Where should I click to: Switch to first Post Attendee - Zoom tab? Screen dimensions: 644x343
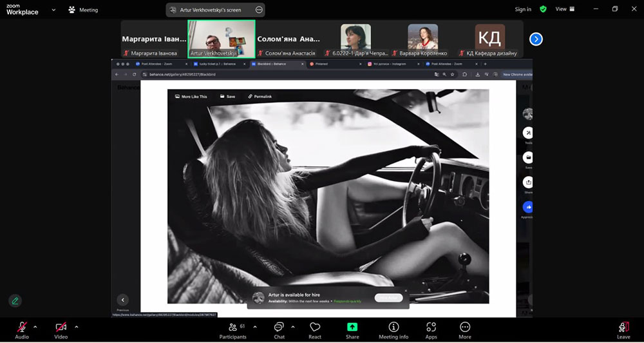[x=160, y=64]
